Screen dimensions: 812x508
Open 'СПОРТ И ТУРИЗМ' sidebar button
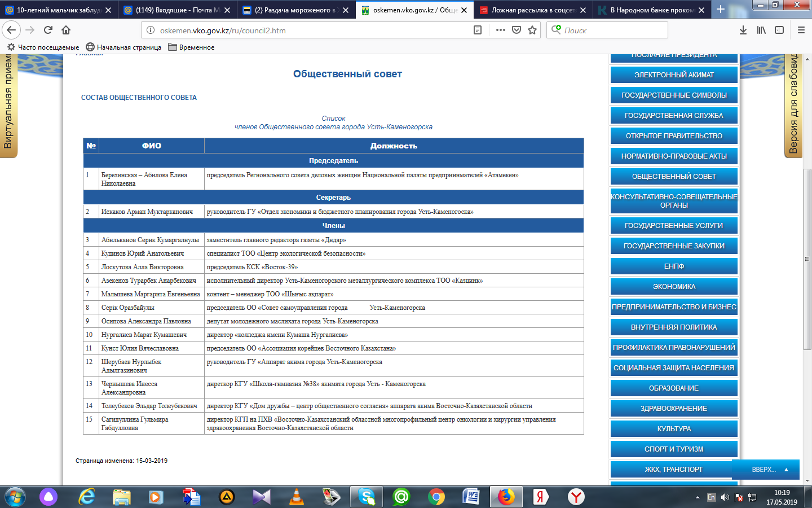(674, 449)
